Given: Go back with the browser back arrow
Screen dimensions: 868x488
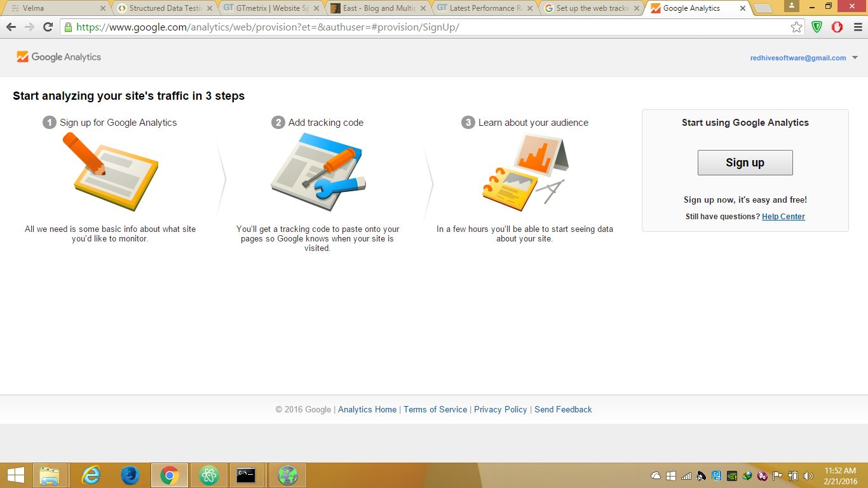Looking at the screenshot, I should pos(11,27).
